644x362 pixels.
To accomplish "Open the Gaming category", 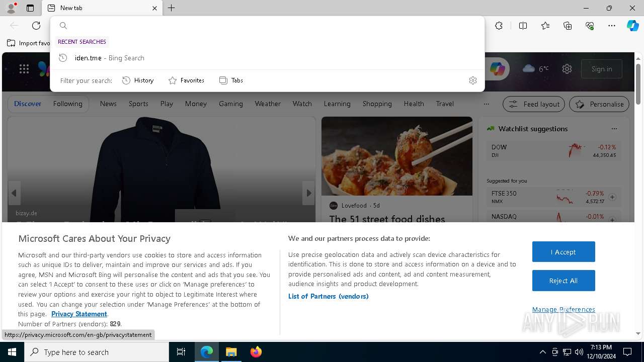I will (231, 104).
